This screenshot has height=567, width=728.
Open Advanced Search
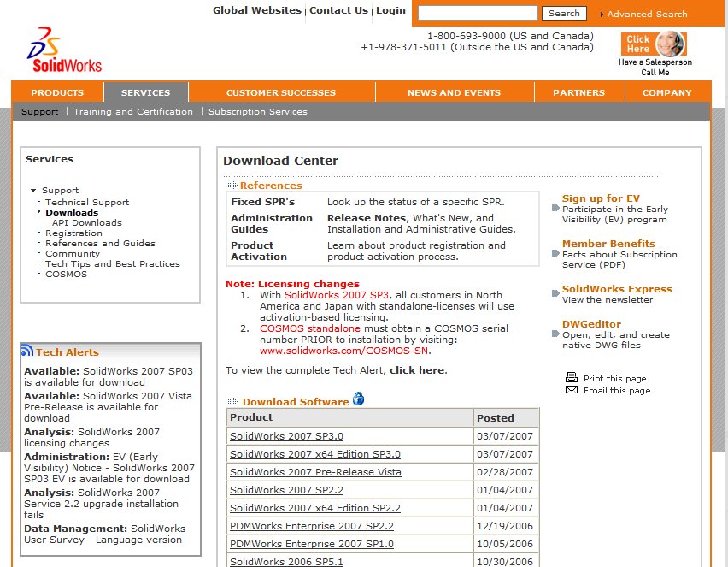pos(647,14)
